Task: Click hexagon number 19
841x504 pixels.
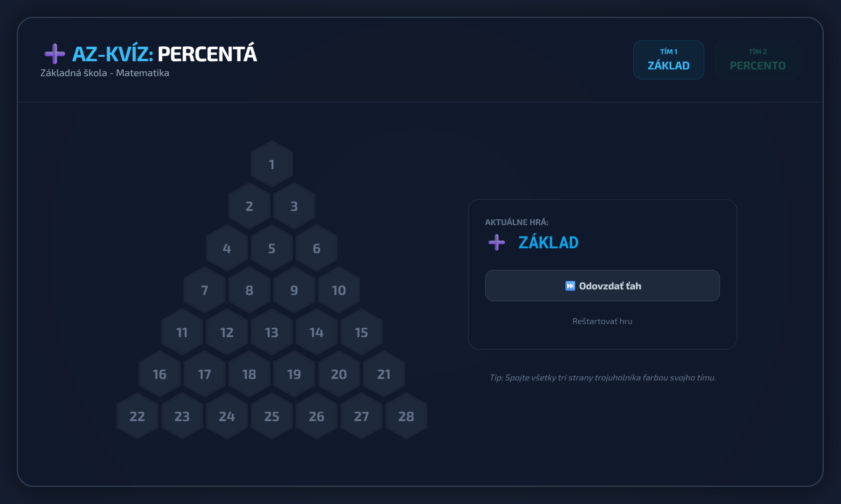Action: pos(294,374)
